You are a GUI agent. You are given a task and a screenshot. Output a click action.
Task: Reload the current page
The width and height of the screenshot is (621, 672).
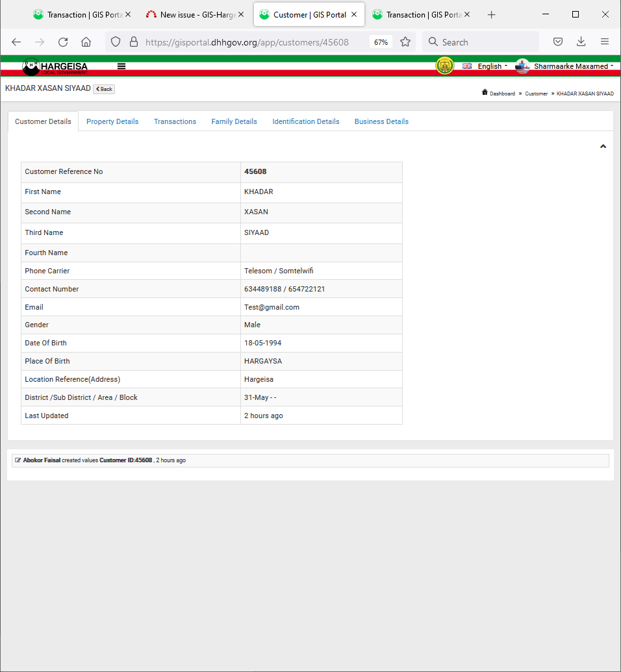pyautogui.click(x=63, y=42)
